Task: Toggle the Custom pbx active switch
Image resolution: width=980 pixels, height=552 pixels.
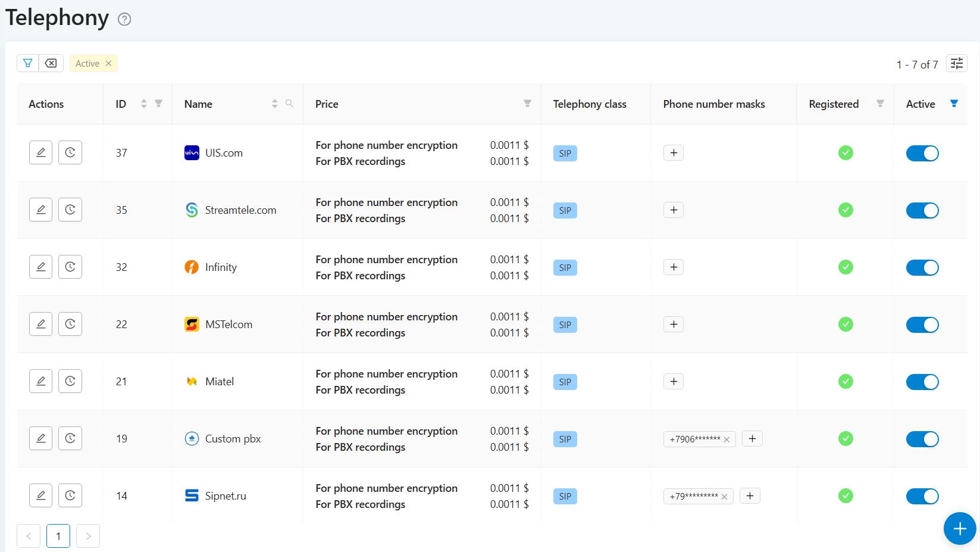Action: pos(922,439)
